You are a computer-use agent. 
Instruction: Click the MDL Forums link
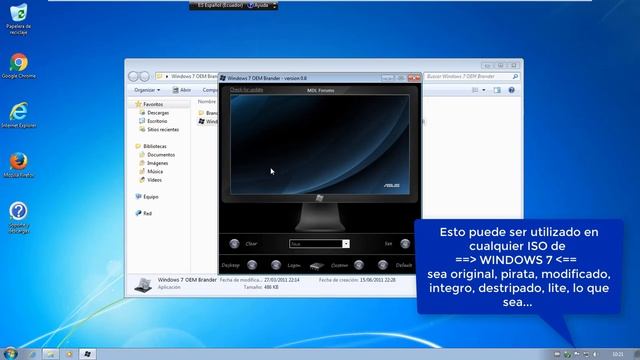pos(320,91)
